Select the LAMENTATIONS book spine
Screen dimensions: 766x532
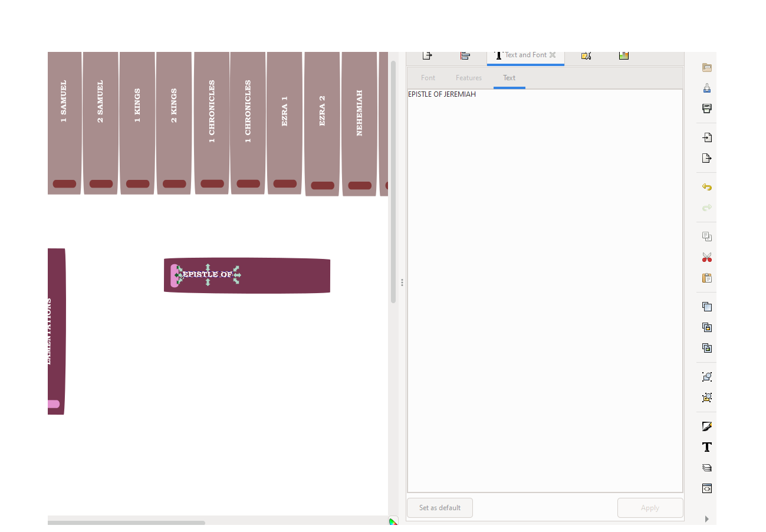56,331
